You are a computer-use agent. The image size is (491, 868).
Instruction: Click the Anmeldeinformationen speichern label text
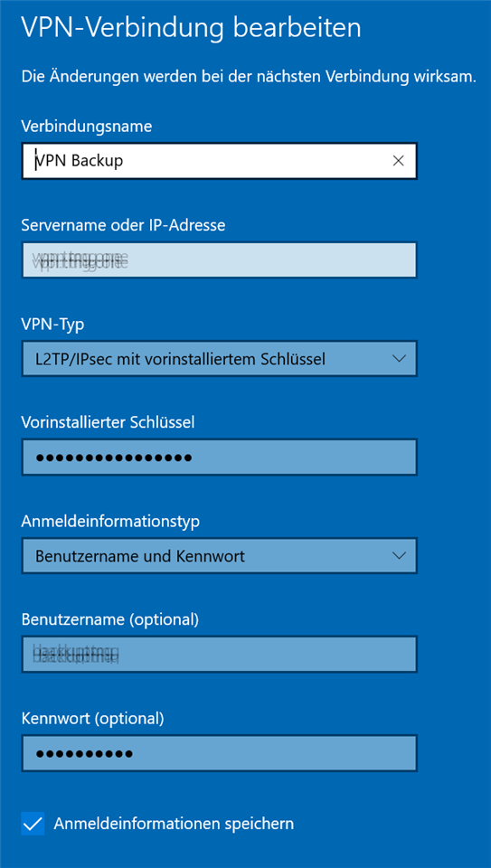tap(174, 824)
